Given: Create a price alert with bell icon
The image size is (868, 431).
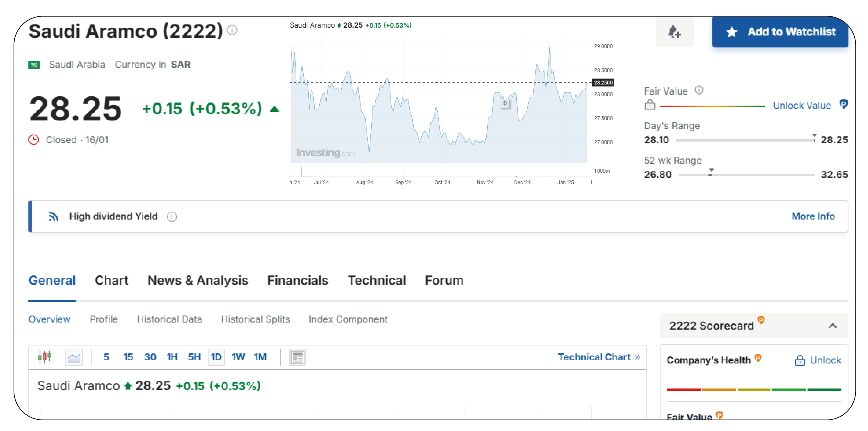Looking at the screenshot, I should (x=675, y=32).
